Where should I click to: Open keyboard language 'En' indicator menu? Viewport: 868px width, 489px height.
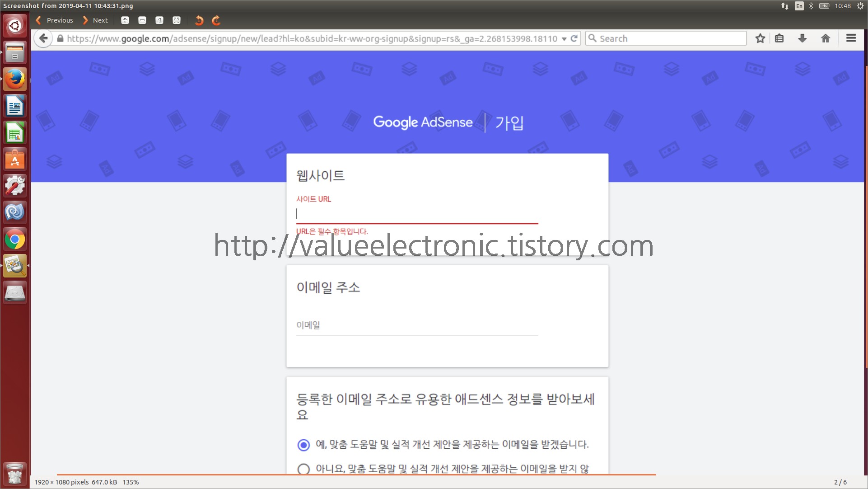click(x=799, y=6)
